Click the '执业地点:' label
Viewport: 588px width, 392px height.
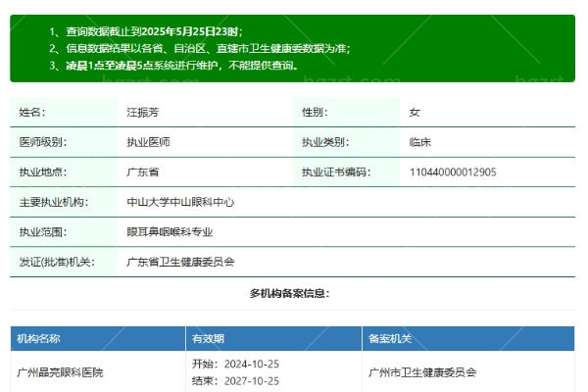pyautogui.click(x=43, y=172)
